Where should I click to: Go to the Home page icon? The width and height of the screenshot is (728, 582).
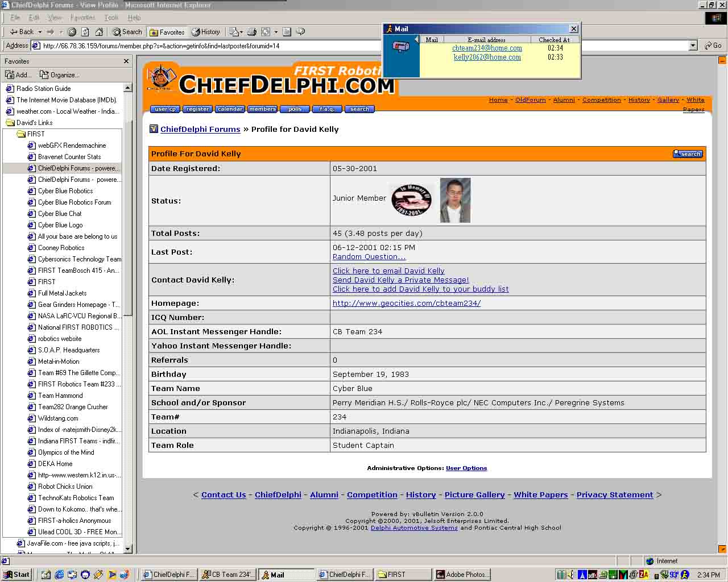[99, 32]
